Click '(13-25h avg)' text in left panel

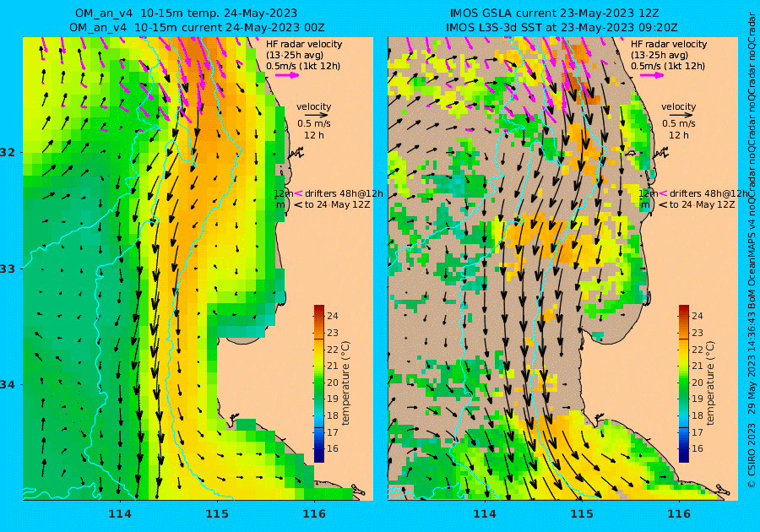click(295, 55)
